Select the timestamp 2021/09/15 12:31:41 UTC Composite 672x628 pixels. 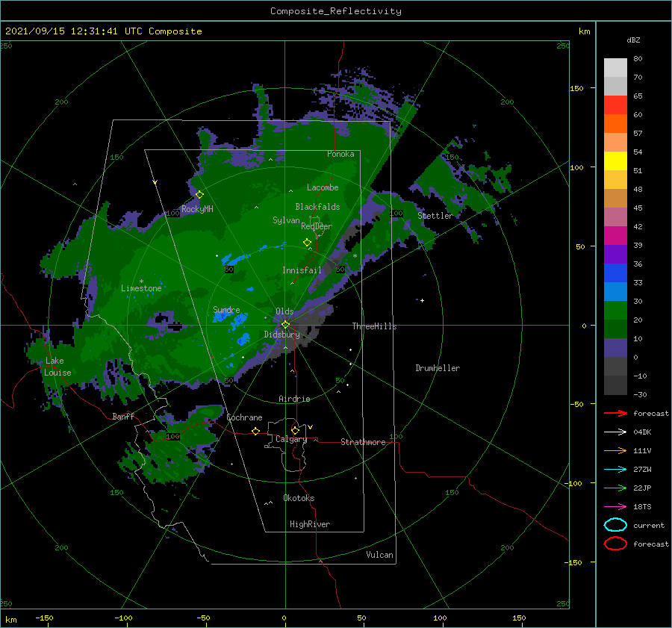(x=103, y=31)
